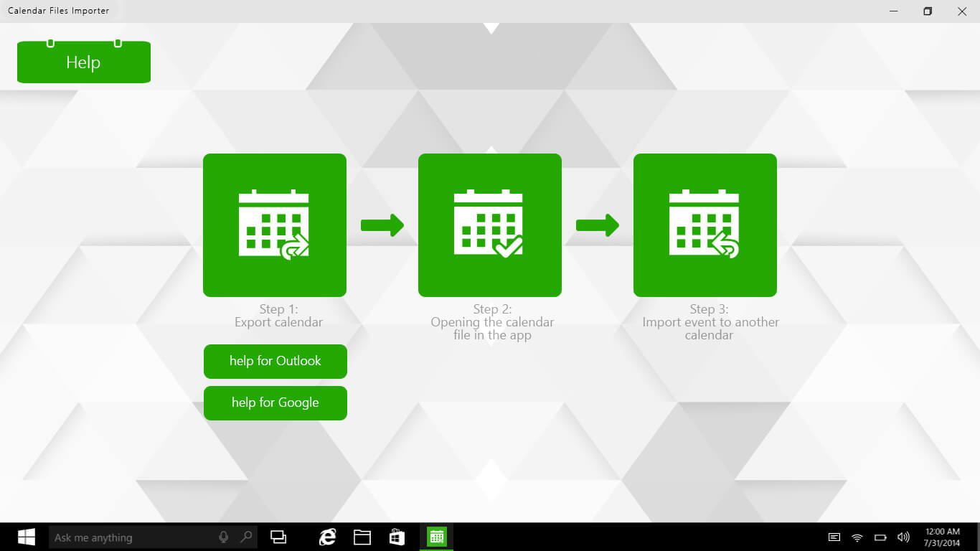Click the Calendar Files Importer taskbar icon

436,537
